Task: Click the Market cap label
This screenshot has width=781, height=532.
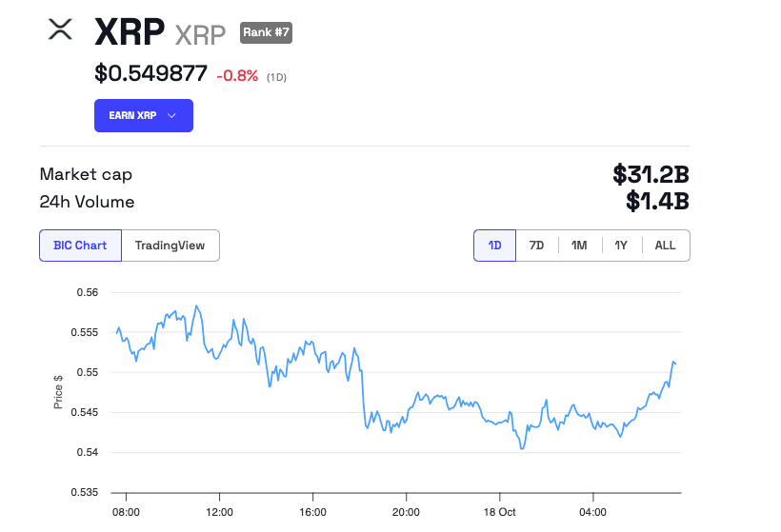Action: [x=86, y=174]
